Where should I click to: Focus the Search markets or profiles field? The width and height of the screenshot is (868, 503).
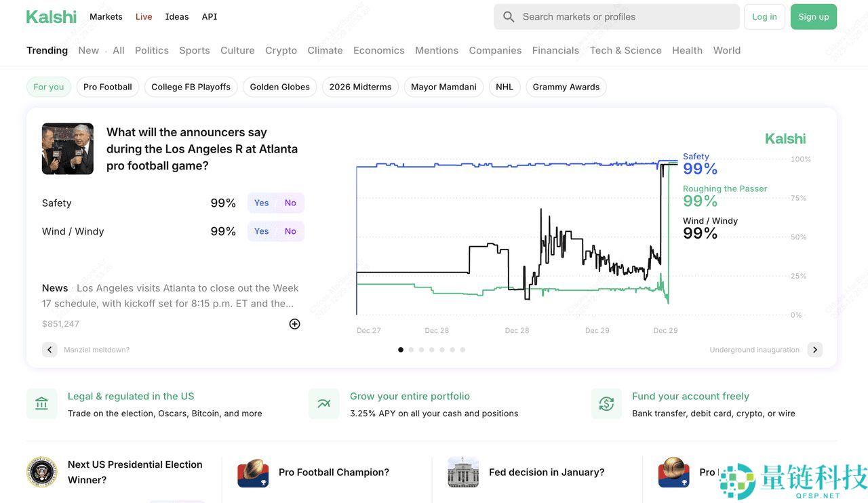click(x=616, y=17)
